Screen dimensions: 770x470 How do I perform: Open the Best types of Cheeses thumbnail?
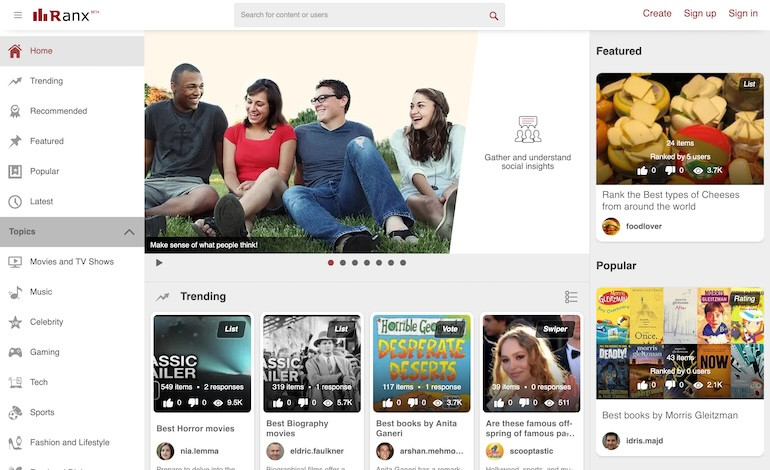[679, 128]
